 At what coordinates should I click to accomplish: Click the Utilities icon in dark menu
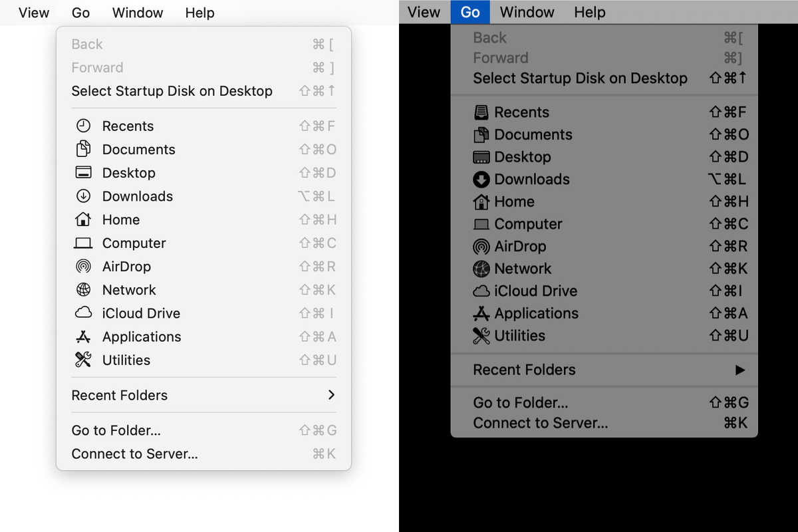[x=481, y=336]
